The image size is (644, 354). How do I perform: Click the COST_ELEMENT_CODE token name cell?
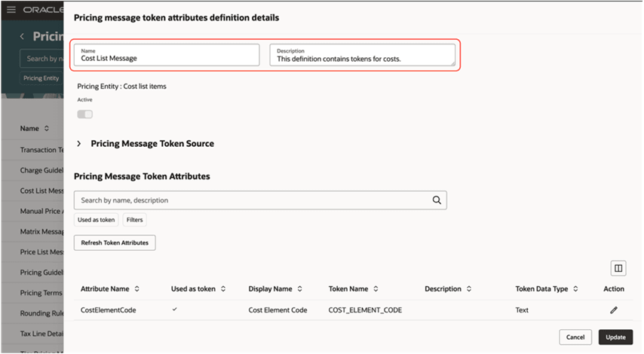365,310
